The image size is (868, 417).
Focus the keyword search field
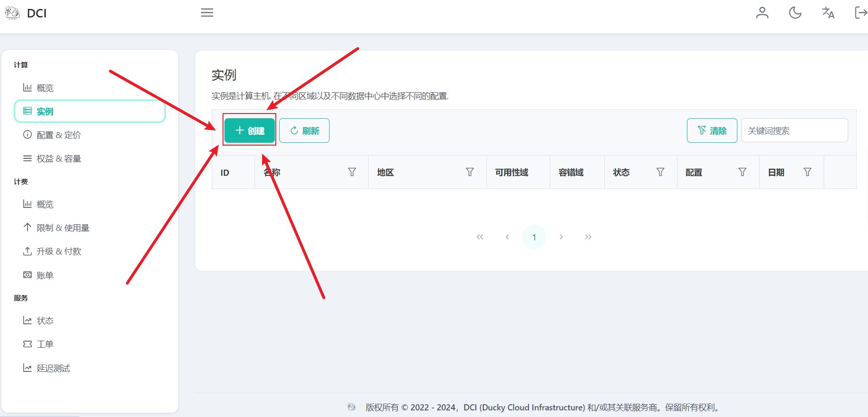(x=794, y=131)
